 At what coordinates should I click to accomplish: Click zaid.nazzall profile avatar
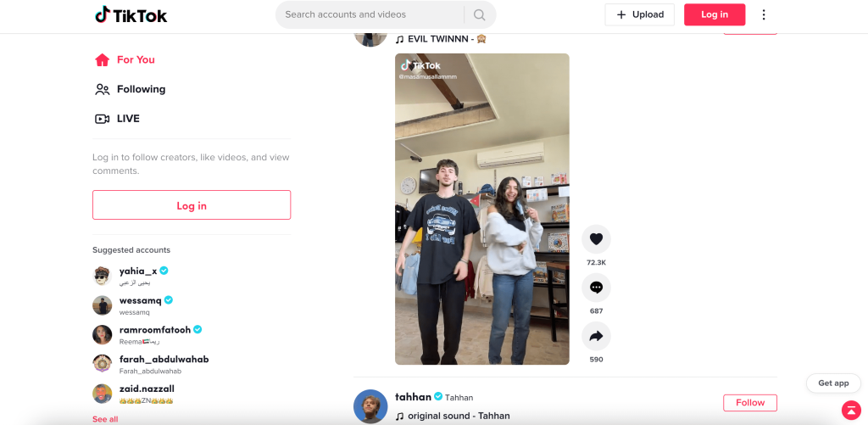tap(102, 394)
